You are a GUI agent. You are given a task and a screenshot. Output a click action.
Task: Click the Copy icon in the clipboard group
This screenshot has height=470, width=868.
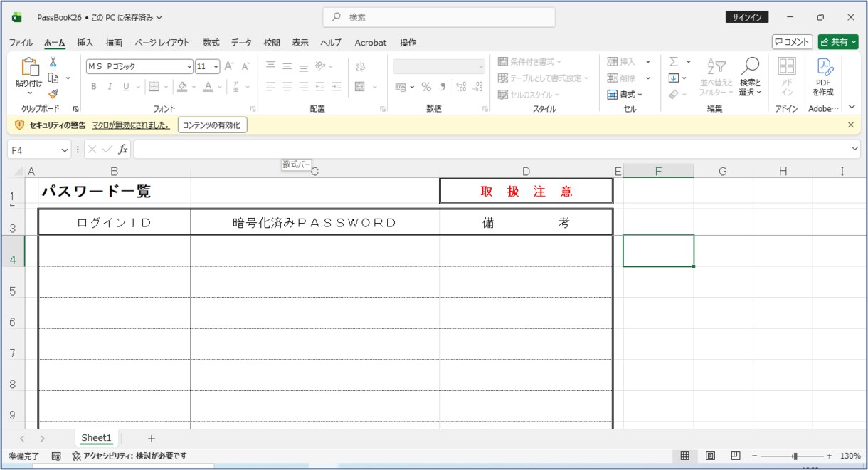[53, 78]
